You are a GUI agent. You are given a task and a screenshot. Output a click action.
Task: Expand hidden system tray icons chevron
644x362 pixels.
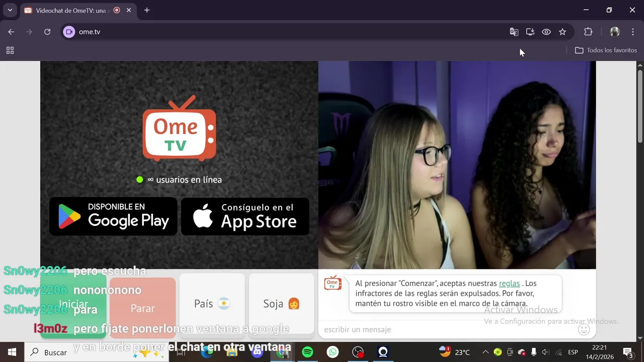pos(486,352)
